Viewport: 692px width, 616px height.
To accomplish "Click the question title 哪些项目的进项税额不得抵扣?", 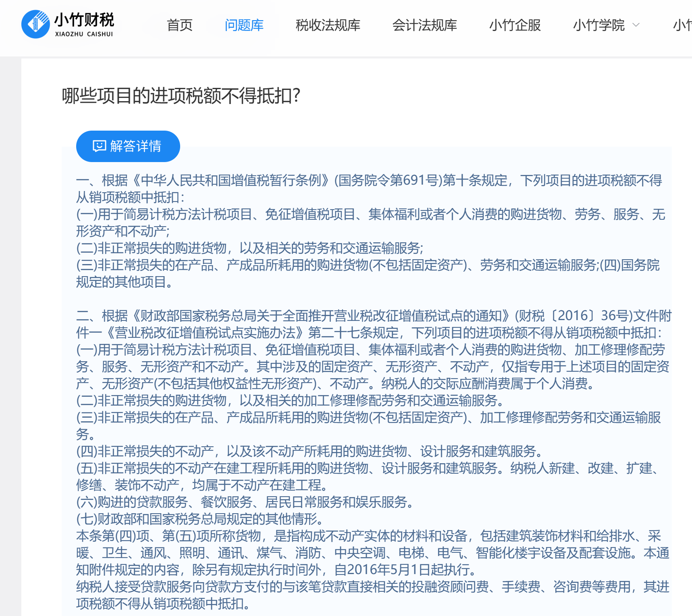I will (181, 96).
